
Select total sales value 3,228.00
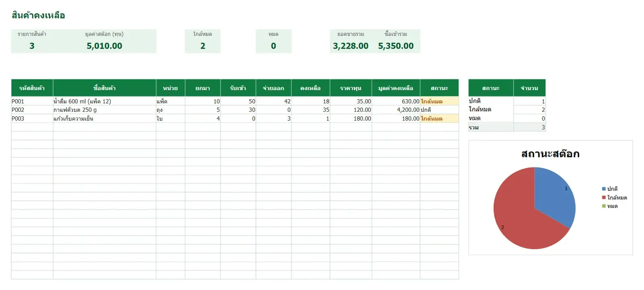click(x=351, y=46)
